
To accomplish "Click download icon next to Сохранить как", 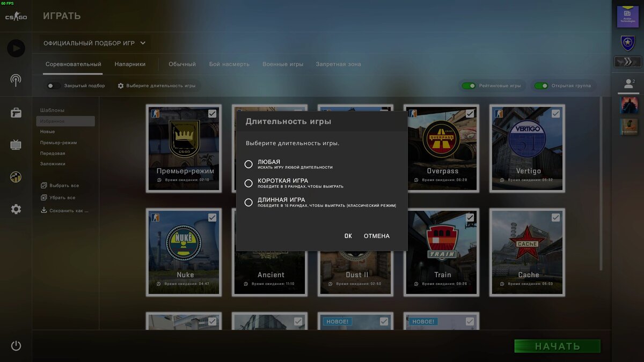I will 44,210.
